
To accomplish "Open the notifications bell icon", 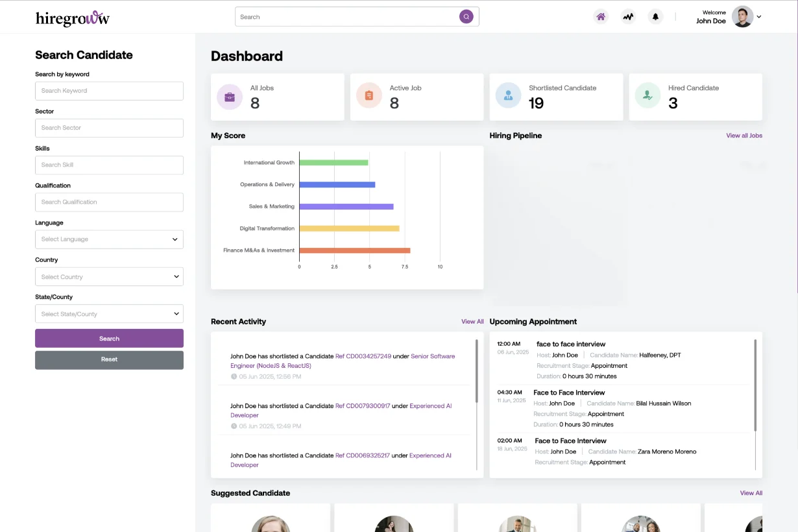I will [x=655, y=17].
